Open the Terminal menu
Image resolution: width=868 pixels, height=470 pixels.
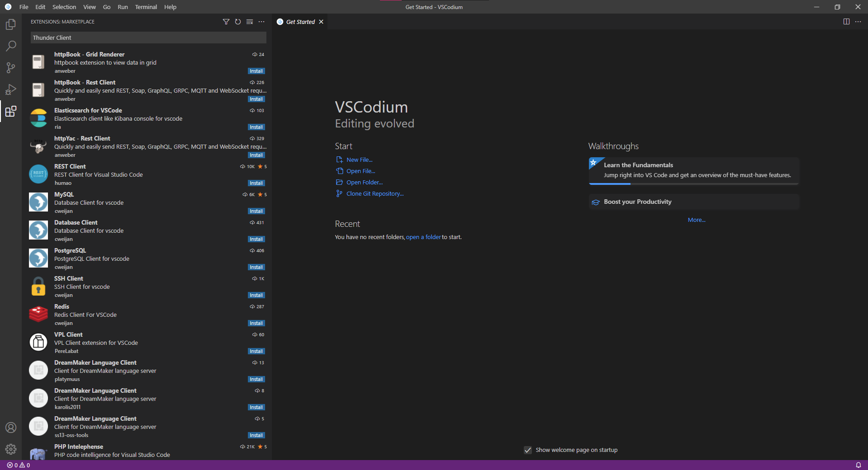click(146, 7)
